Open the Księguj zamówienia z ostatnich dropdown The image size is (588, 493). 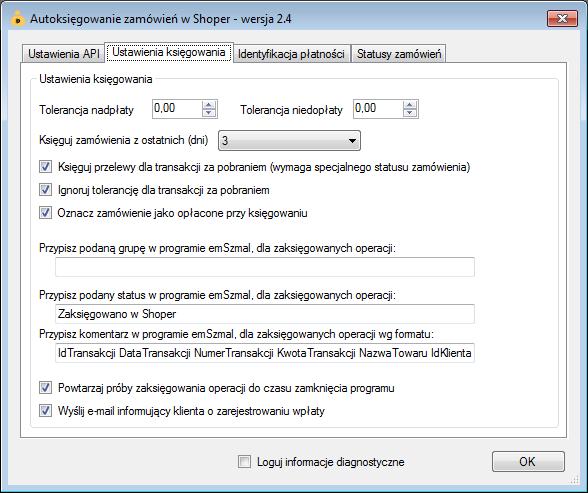(289, 141)
